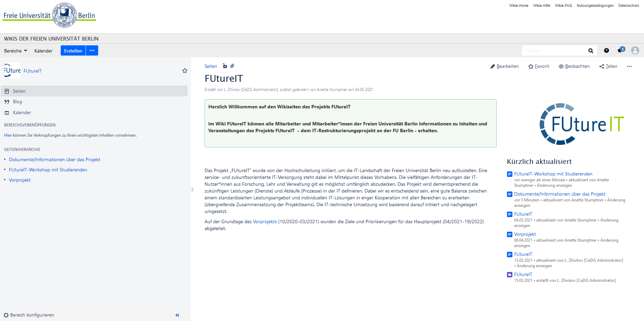The width and height of the screenshot is (644, 321).
Task: Open Vorprojekt in sidebar page hierarchy
Action: coord(20,180)
